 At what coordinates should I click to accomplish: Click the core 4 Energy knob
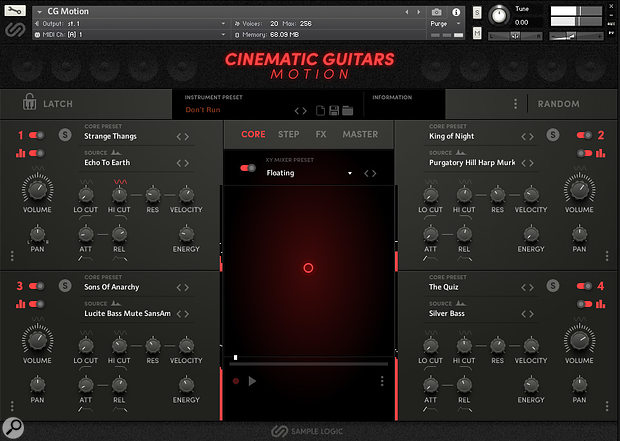[531, 385]
